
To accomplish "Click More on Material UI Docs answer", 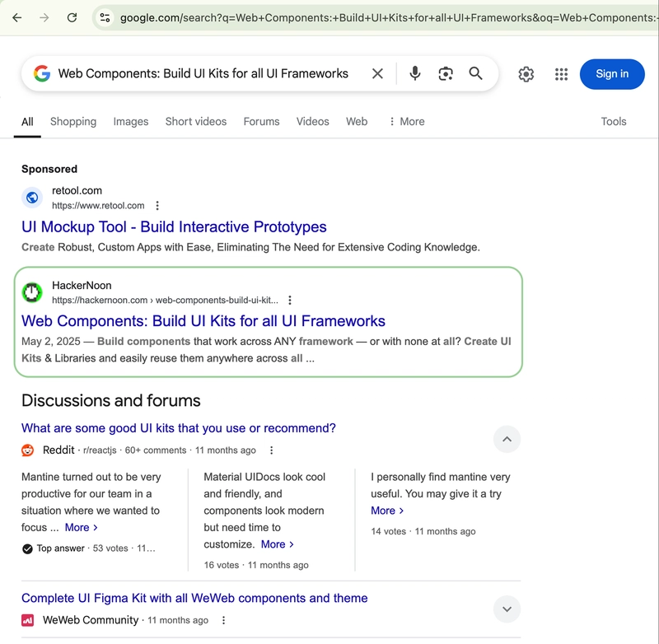I will tap(278, 544).
